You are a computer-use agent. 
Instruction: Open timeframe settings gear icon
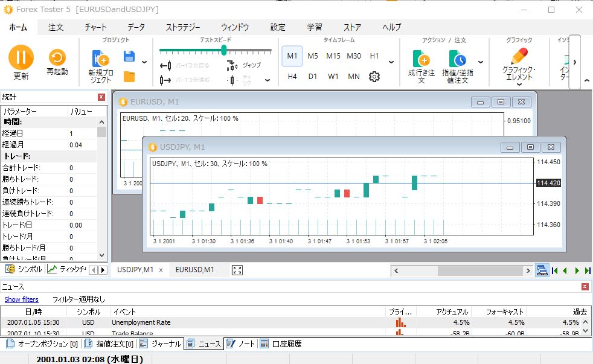point(374,77)
